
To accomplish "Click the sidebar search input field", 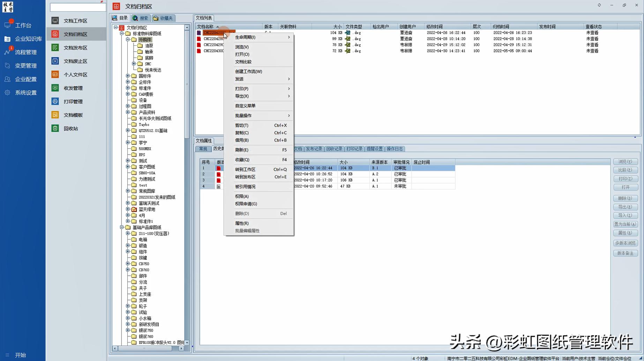I will (x=77, y=7).
